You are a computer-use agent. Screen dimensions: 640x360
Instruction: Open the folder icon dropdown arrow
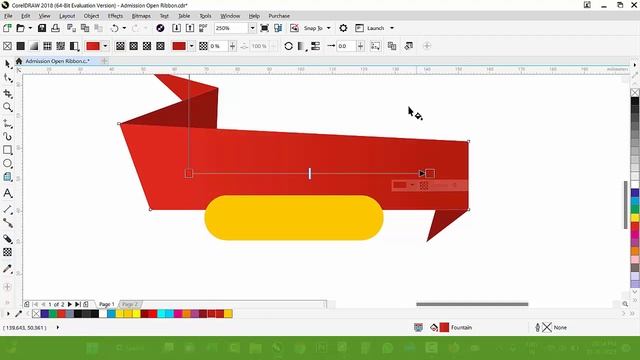coord(30,28)
